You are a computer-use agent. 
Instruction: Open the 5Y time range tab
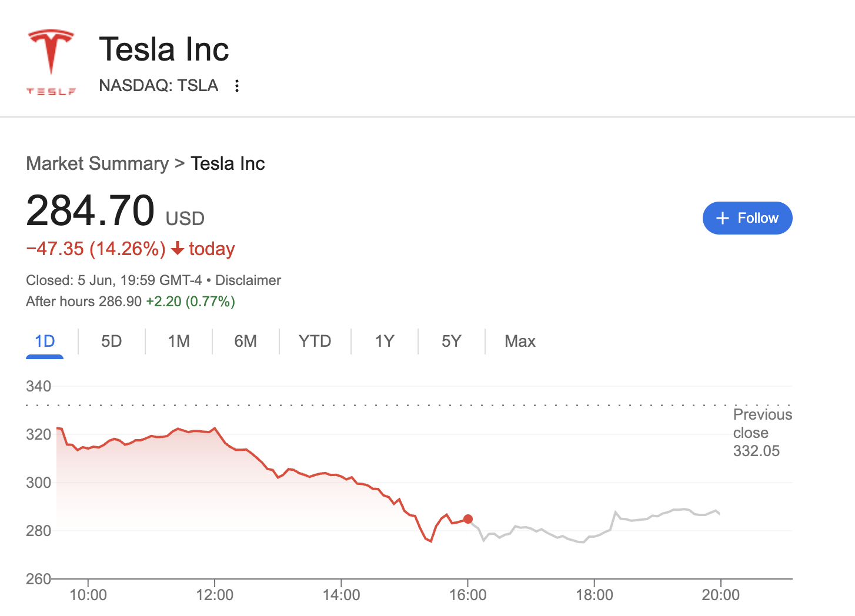tap(451, 342)
